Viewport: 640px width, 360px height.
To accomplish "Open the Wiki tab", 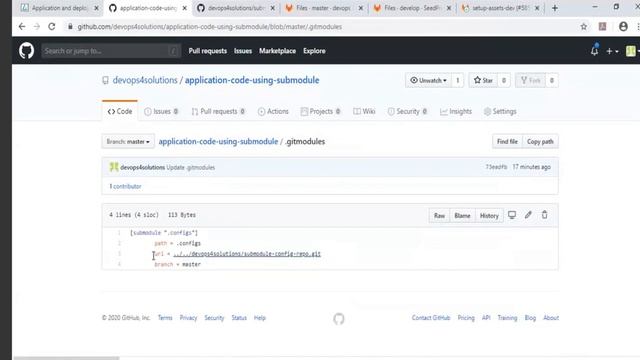I will (364, 111).
